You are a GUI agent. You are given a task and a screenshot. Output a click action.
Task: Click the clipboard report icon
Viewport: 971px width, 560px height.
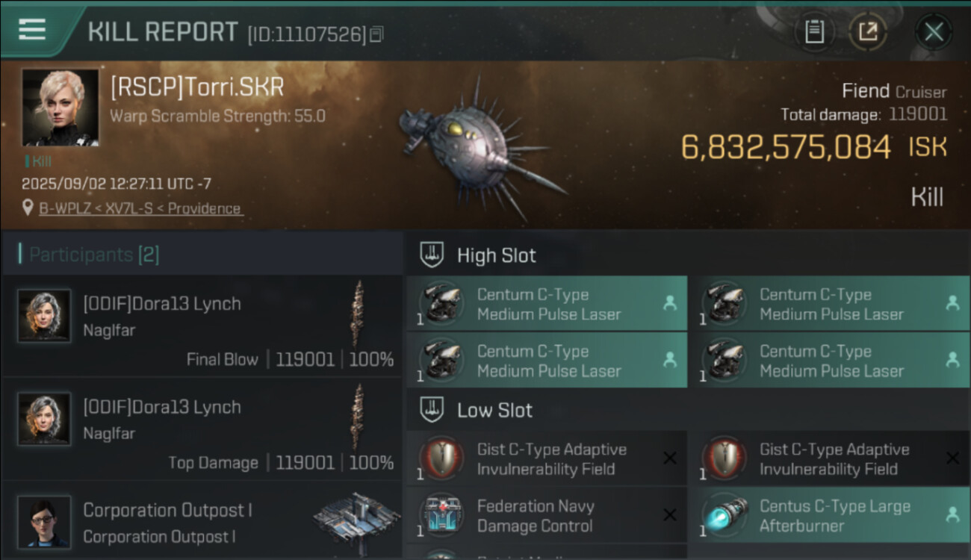(x=814, y=31)
